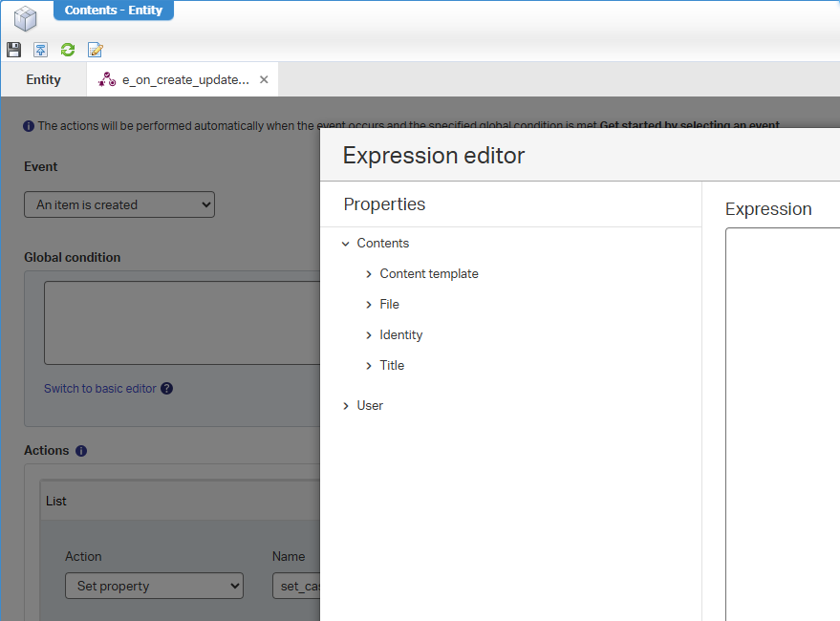This screenshot has height=621, width=840.
Task: Click the Publish upload icon
Action: pyautogui.click(x=40, y=50)
